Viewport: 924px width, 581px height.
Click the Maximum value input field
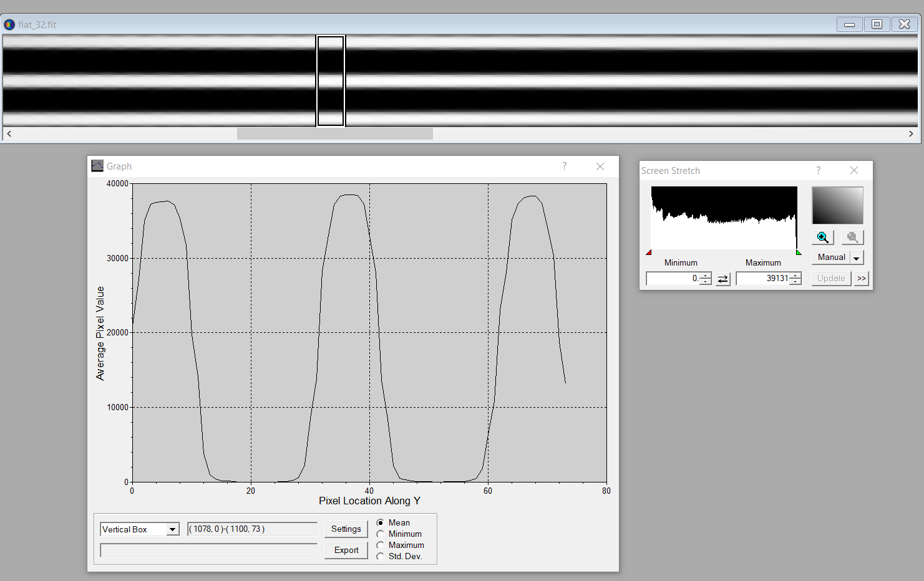762,279
